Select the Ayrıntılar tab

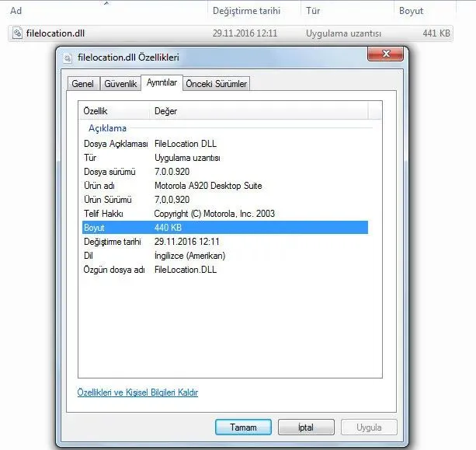coord(162,82)
